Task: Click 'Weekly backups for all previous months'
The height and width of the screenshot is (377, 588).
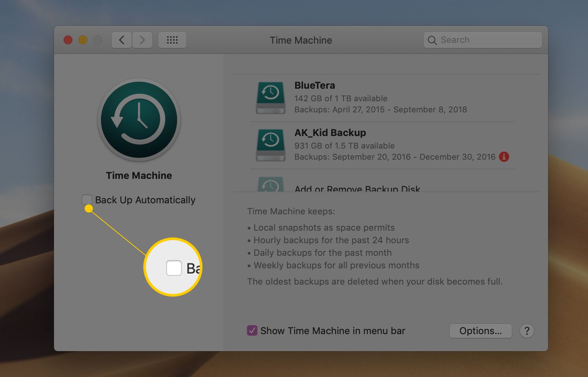Action: click(x=337, y=265)
